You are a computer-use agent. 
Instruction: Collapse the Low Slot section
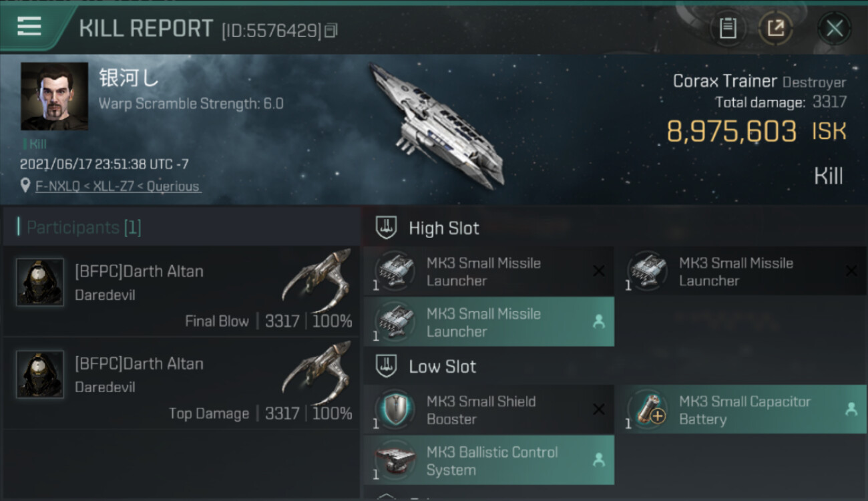point(387,366)
